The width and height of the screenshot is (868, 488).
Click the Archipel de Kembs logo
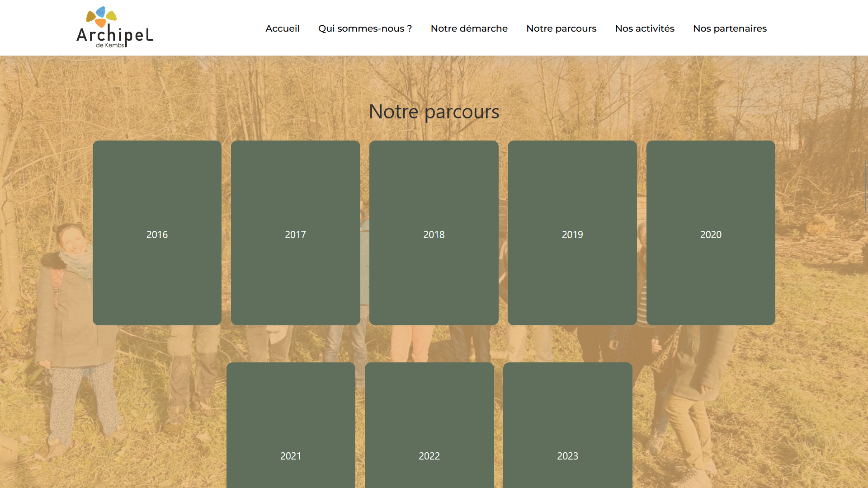115,28
